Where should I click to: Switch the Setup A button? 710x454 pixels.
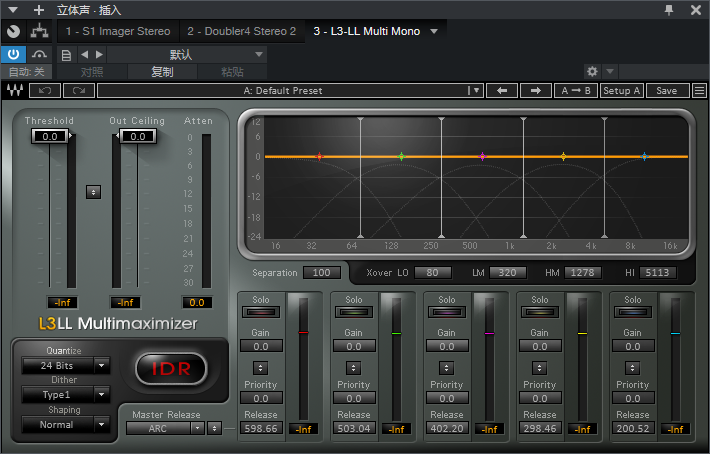(622, 91)
